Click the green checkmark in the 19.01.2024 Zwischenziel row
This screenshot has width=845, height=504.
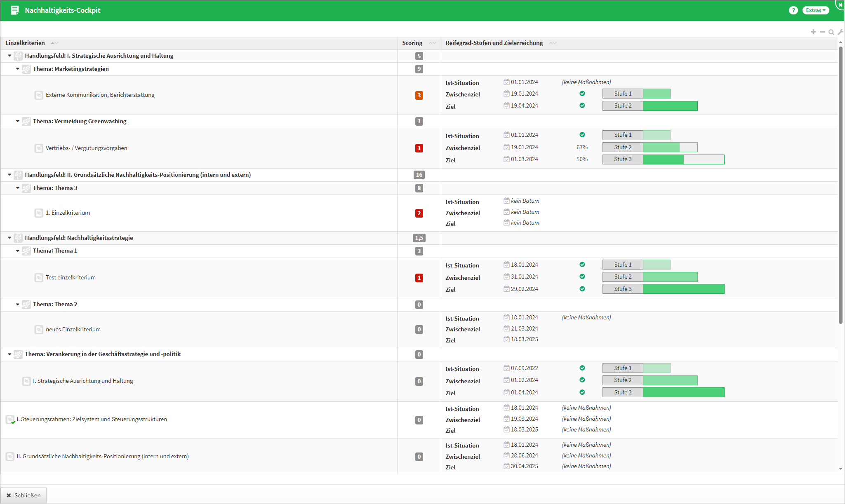582,94
